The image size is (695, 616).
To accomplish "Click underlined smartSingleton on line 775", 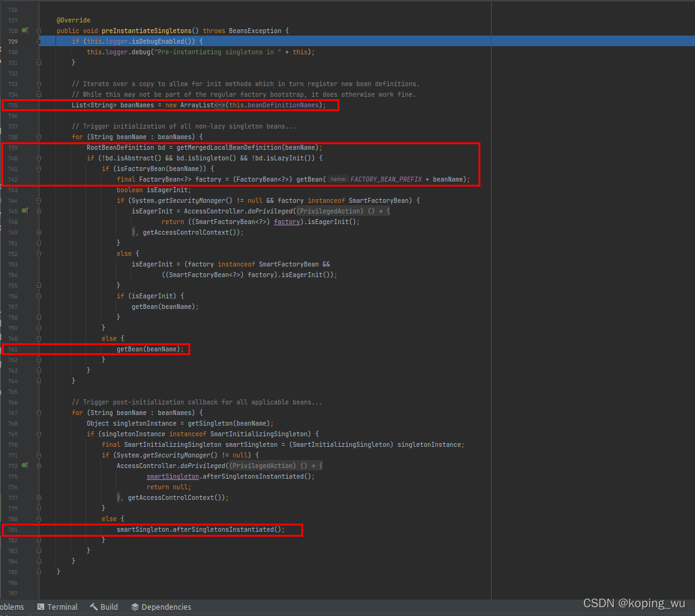I will click(172, 476).
